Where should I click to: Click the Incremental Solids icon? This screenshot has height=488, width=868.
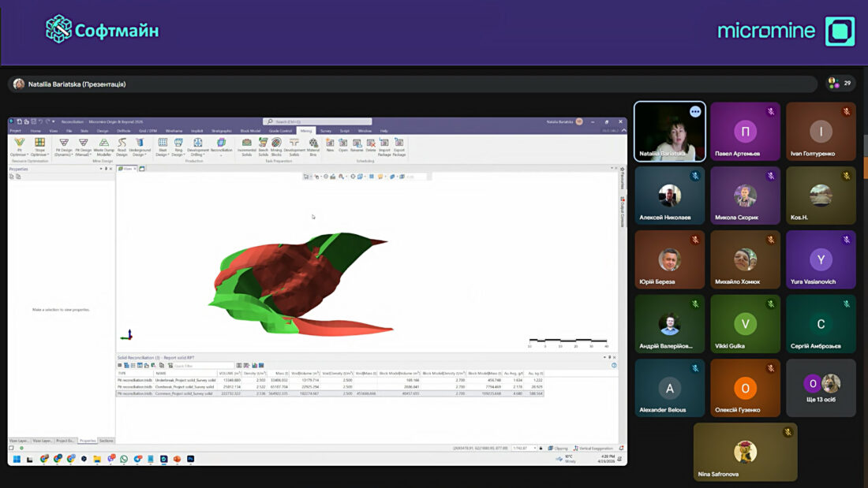tap(246, 146)
